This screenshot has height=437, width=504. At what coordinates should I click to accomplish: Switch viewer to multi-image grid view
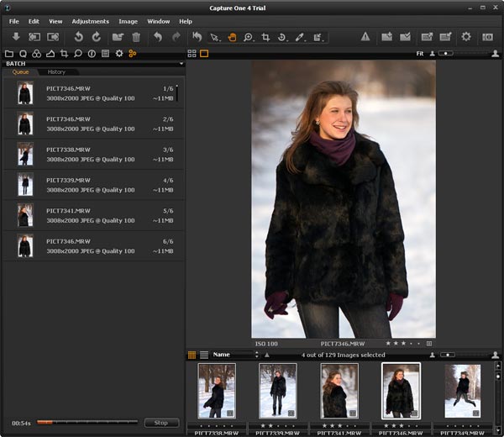tap(192, 53)
